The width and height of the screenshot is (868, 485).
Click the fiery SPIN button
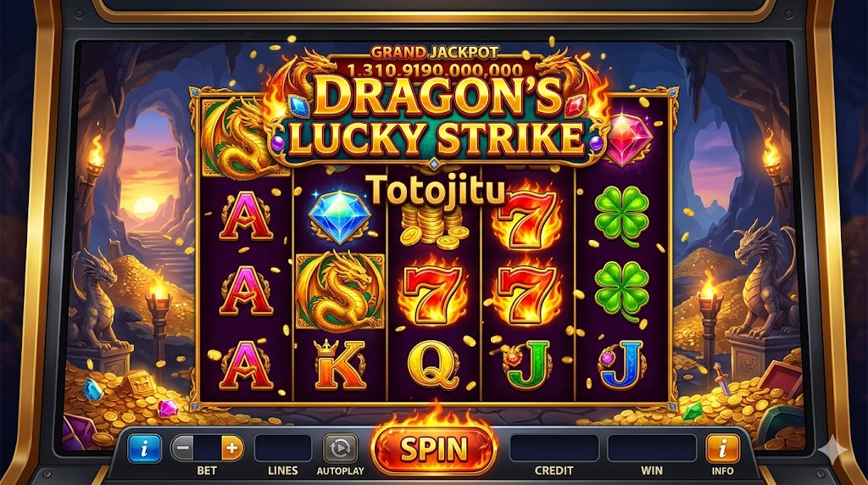pos(434,449)
